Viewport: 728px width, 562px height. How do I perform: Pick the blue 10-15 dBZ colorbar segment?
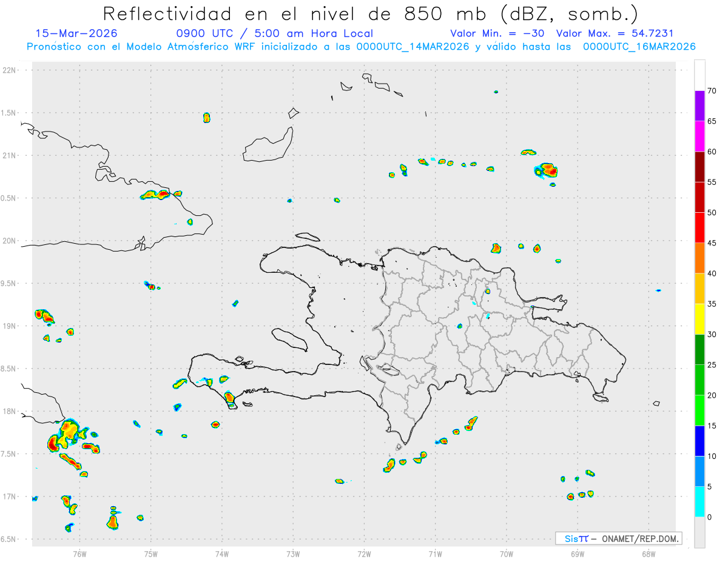(699, 441)
